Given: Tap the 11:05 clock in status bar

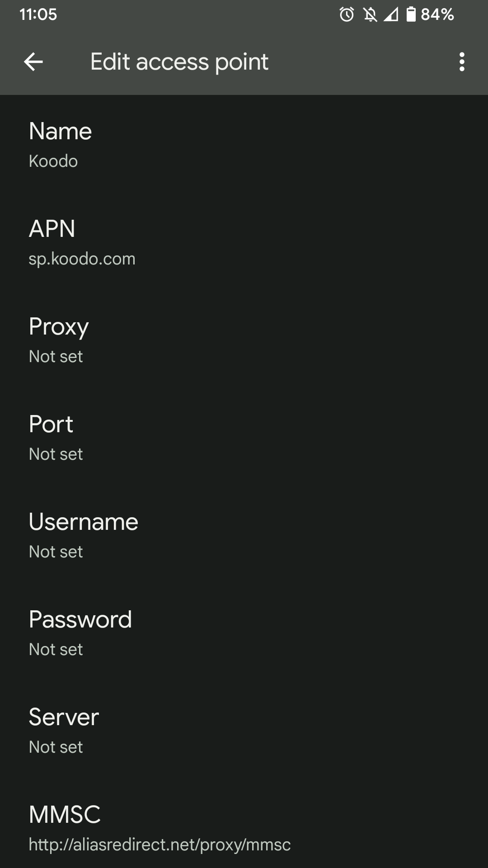Looking at the screenshot, I should [x=38, y=14].
